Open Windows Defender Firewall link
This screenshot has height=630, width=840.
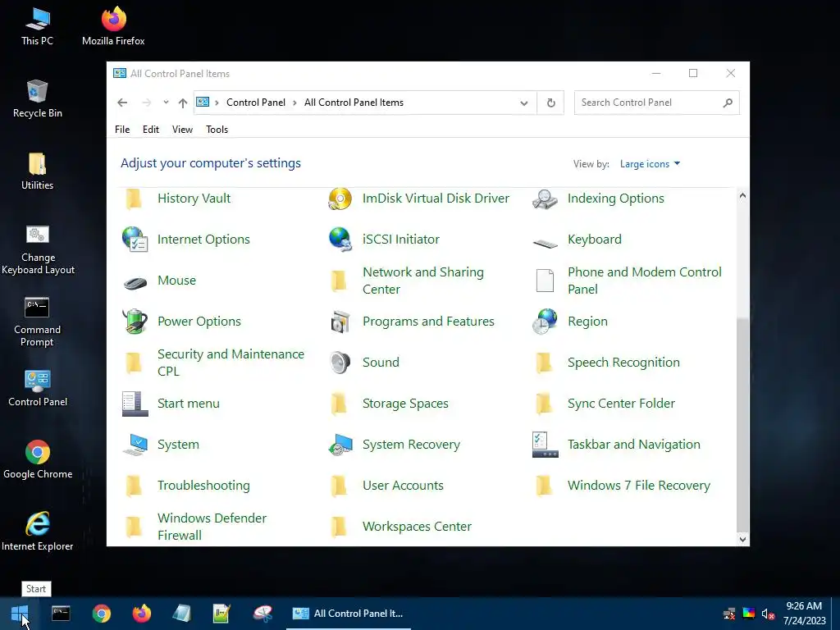pyautogui.click(x=212, y=527)
